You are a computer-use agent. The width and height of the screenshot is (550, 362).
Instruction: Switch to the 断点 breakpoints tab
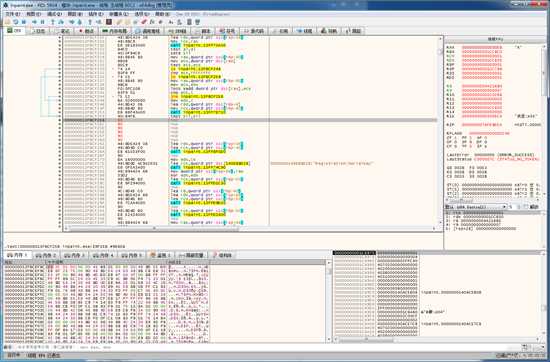click(87, 31)
